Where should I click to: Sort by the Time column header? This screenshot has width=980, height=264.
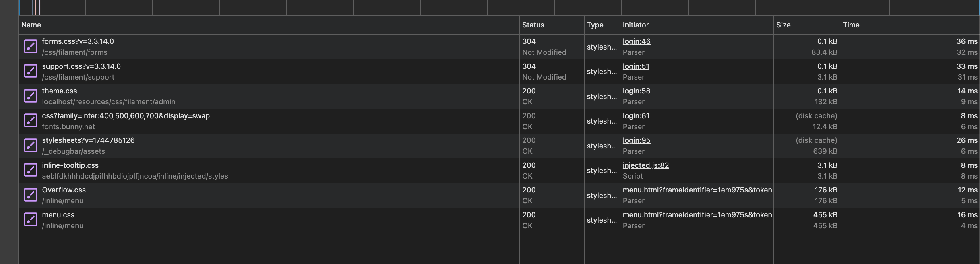[851, 25]
